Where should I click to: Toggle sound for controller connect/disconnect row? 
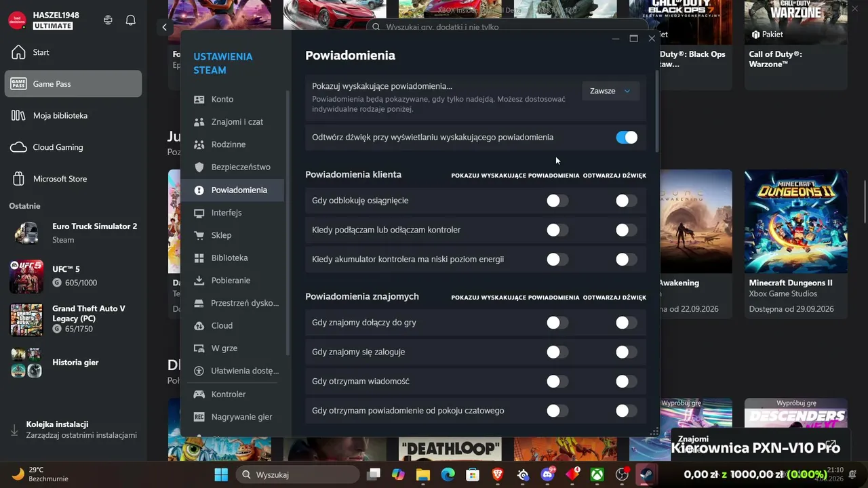pos(627,230)
